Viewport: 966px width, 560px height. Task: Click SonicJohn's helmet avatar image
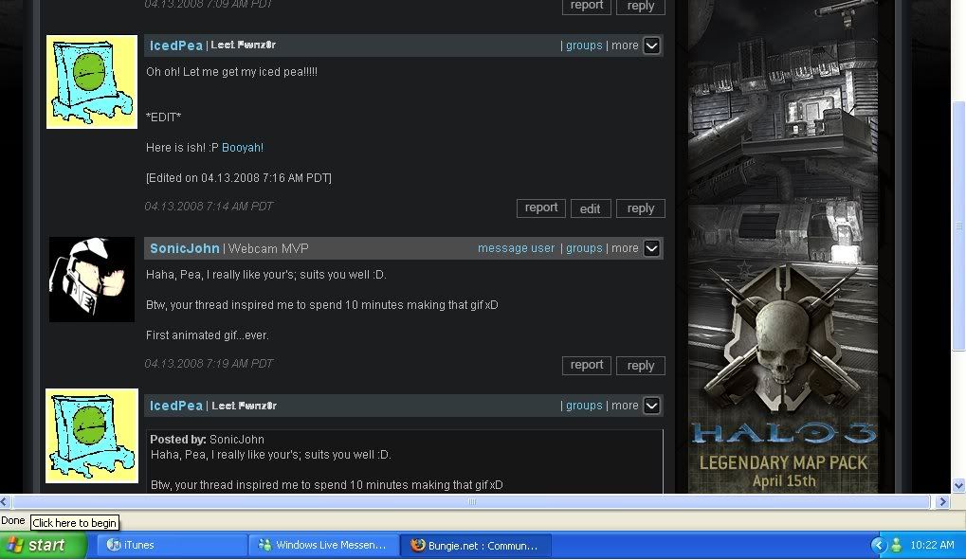click(92, 280)
